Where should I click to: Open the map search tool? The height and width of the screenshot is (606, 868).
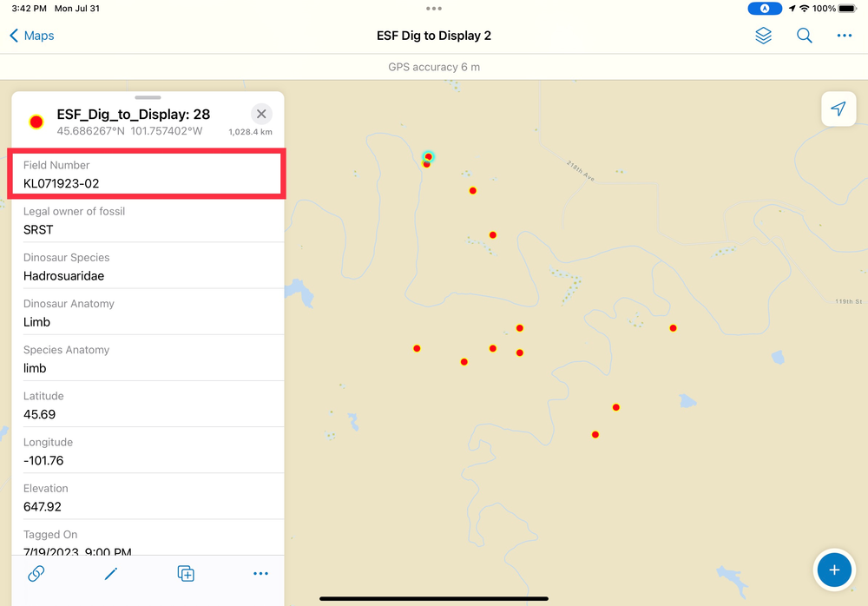point(804,36)
